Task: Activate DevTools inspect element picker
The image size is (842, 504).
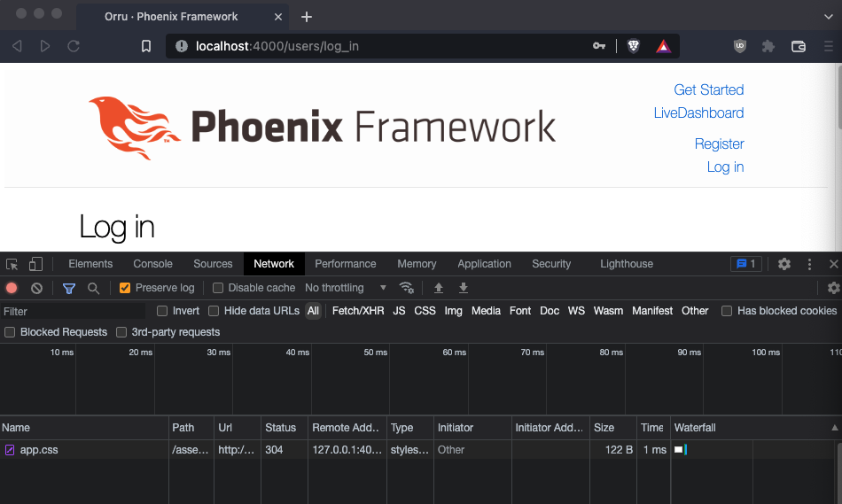Action: 12,264
